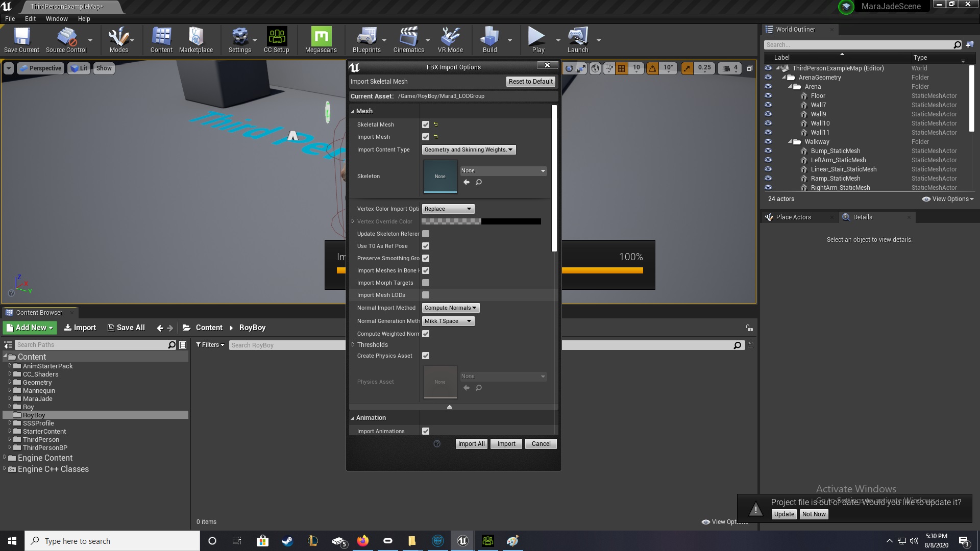Open the Edit menu

point(31,18)
